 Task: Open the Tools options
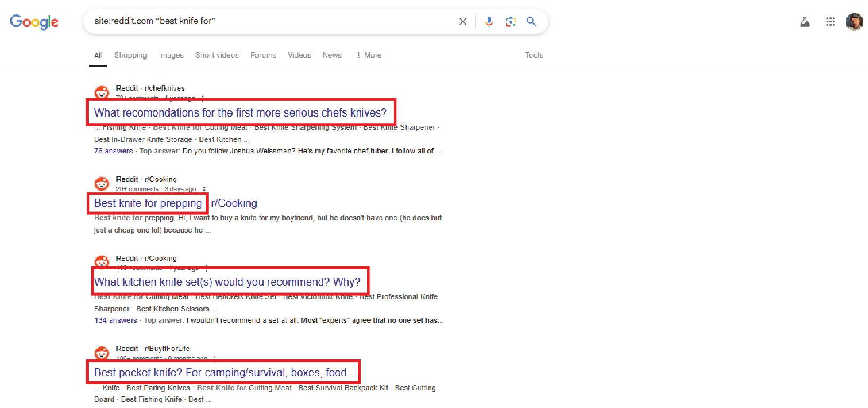tap(534, 55)
